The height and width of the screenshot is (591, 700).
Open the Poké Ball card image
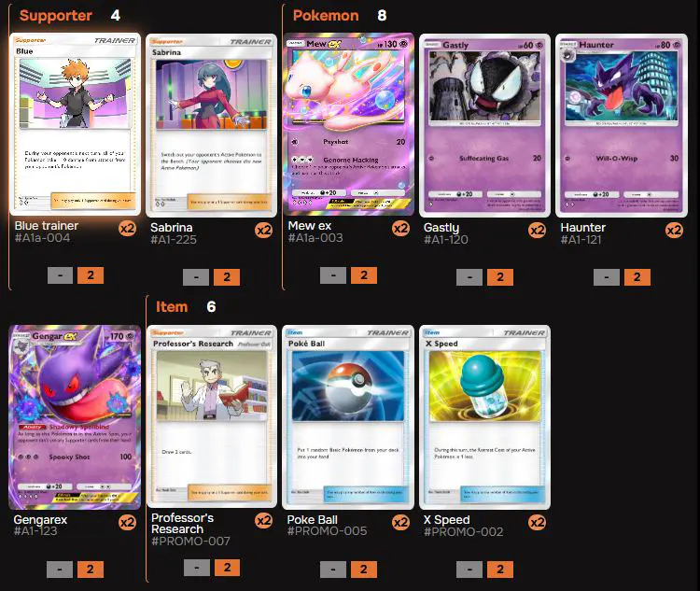[348, 417]
